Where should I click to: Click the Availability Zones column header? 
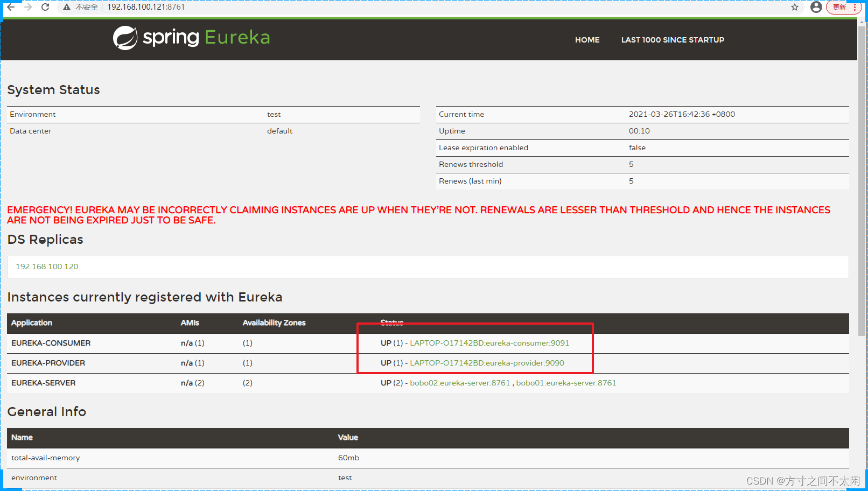(x=274, y=322)
